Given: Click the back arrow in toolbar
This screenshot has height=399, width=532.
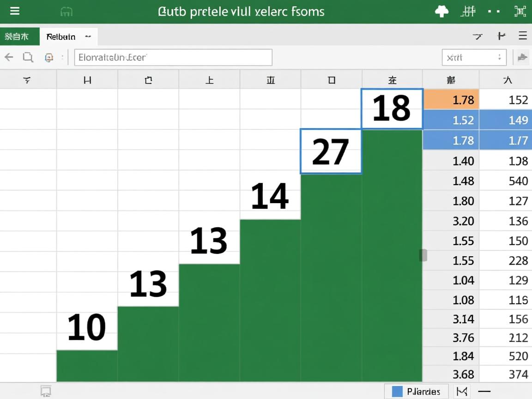Looking at the screenshot, I should click(x=9, y=57).
